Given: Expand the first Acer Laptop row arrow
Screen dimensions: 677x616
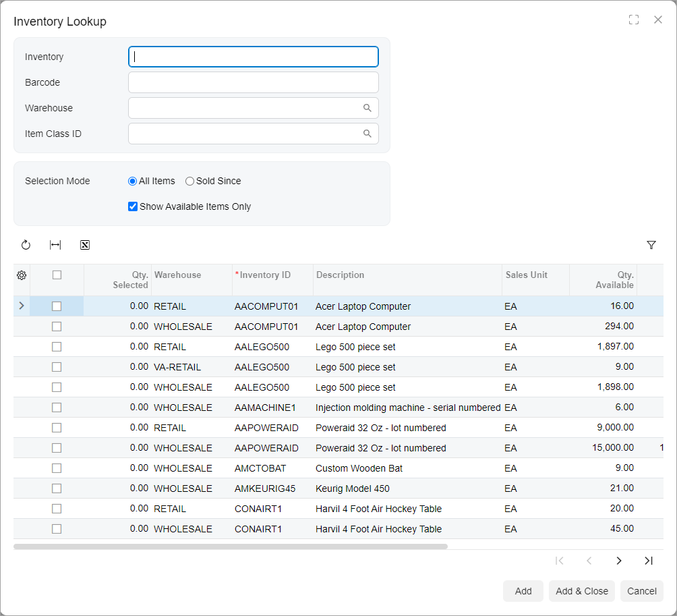Looking at the screenshot, I should tap(22, 306).
